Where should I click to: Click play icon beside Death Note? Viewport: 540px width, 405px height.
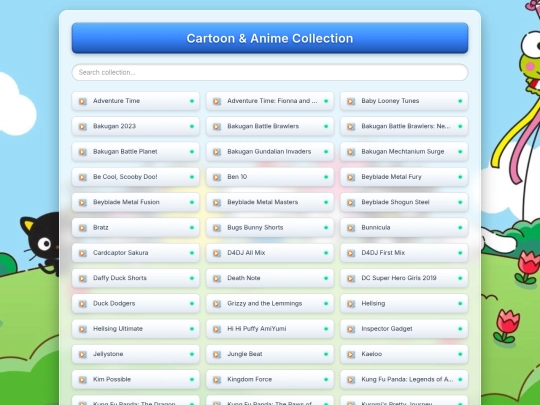pyautogui.click(x=217, y=278)
